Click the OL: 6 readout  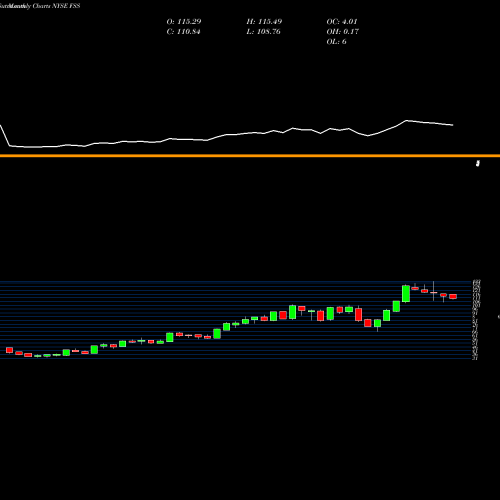pos(336,42)
